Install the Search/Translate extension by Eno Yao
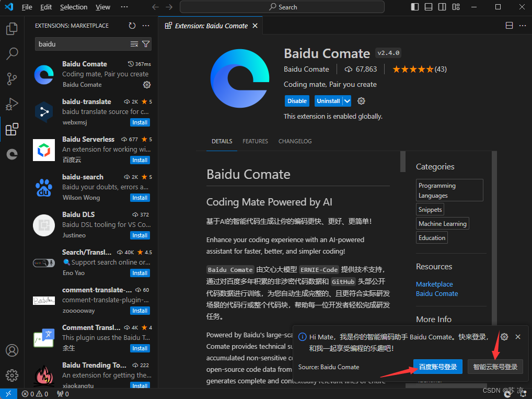 (140, 273)
